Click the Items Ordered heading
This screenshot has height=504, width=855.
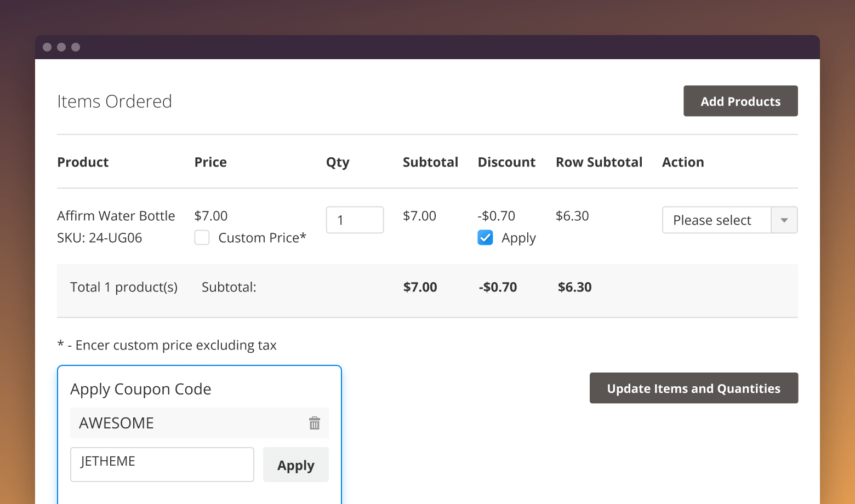pyautogui.click(x=115, y=101)
